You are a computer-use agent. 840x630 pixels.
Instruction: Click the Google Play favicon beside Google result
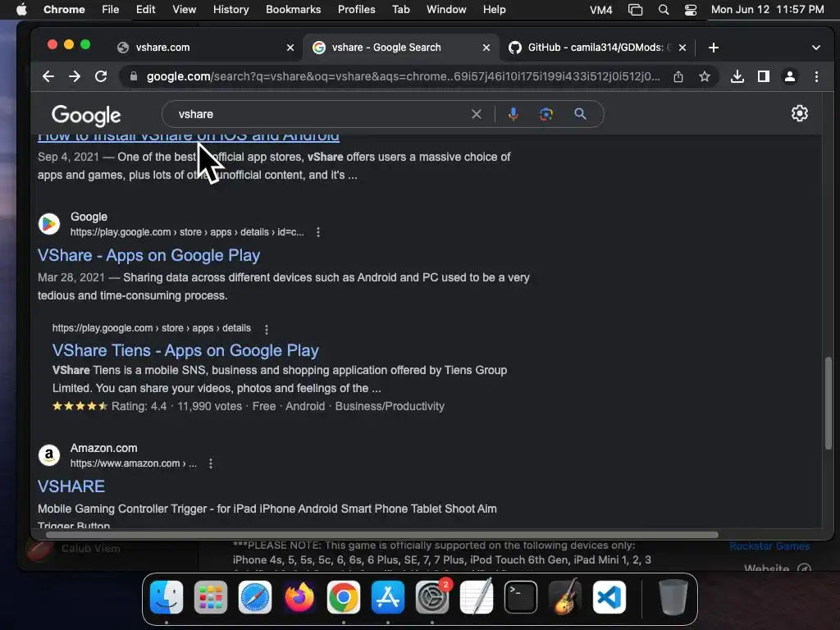coord(48,224)
